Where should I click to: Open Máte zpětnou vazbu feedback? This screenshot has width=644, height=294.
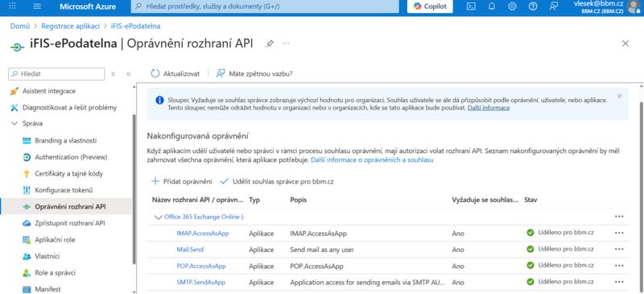pos(254,73)
